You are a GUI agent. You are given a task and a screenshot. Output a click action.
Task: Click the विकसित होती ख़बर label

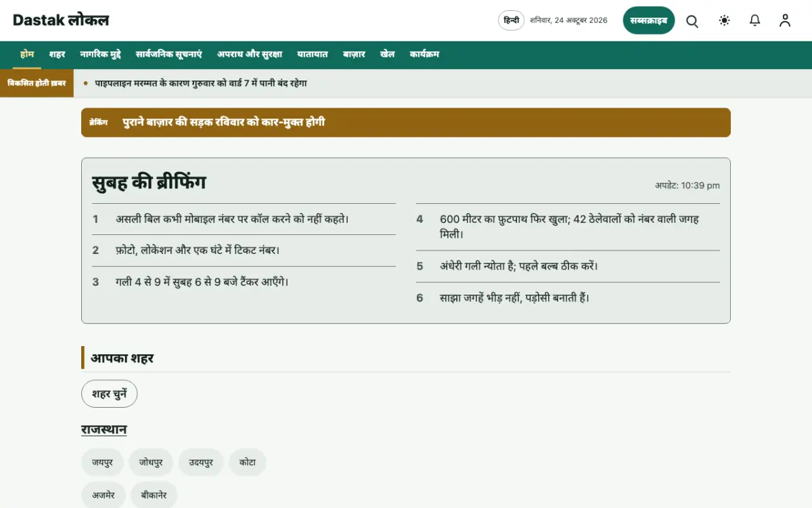37,83
